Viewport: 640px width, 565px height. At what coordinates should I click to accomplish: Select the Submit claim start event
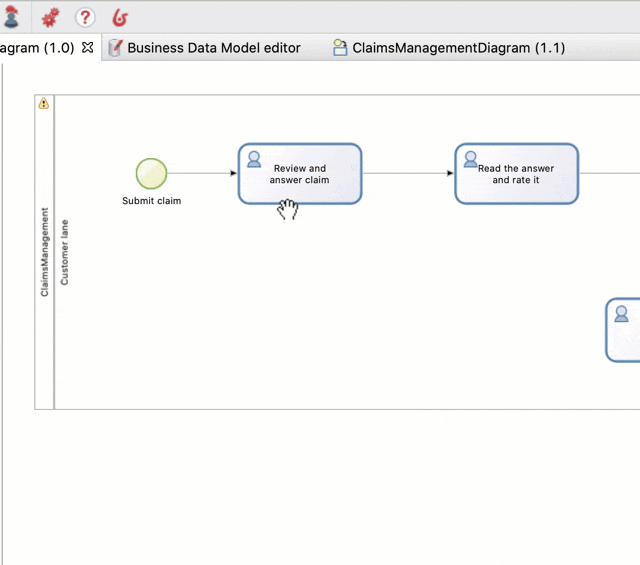click(x=152, y=173)
